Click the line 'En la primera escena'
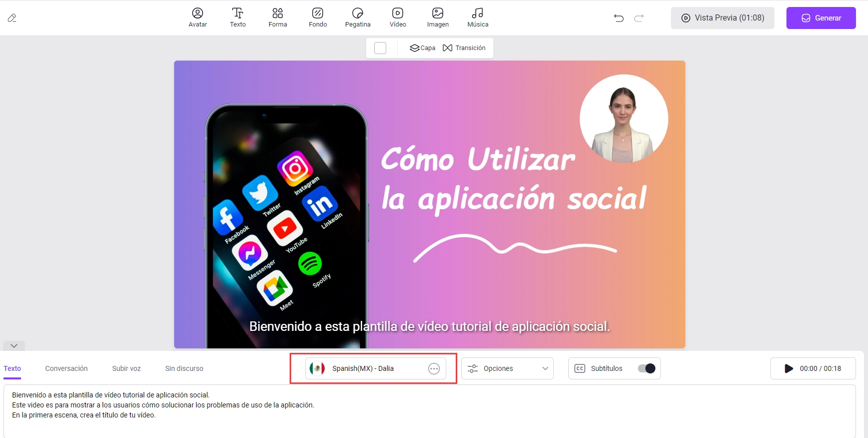 coord(84,415)
